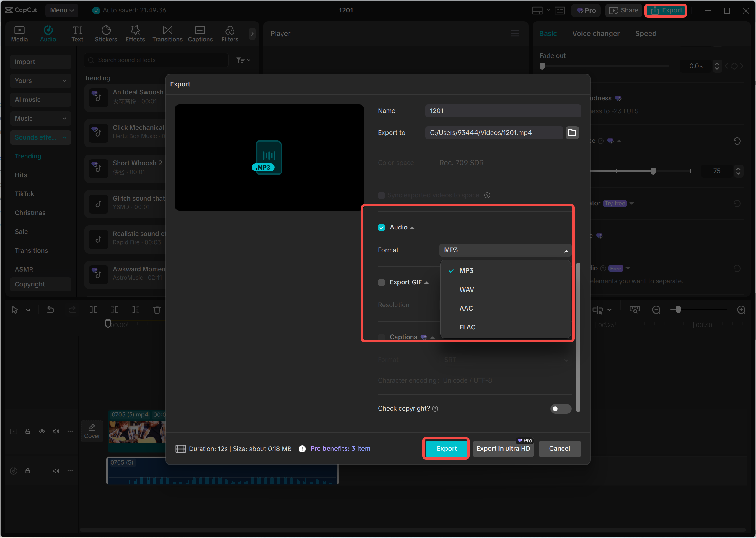Open the Effects panel
The height and width of the screenshot is (538, 756).
[x=135, y=33]
